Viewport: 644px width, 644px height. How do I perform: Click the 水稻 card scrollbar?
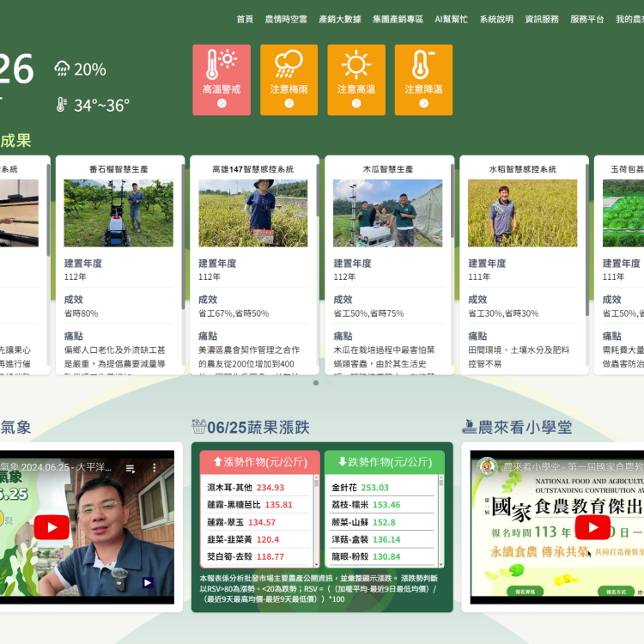(x=587, y=240)
